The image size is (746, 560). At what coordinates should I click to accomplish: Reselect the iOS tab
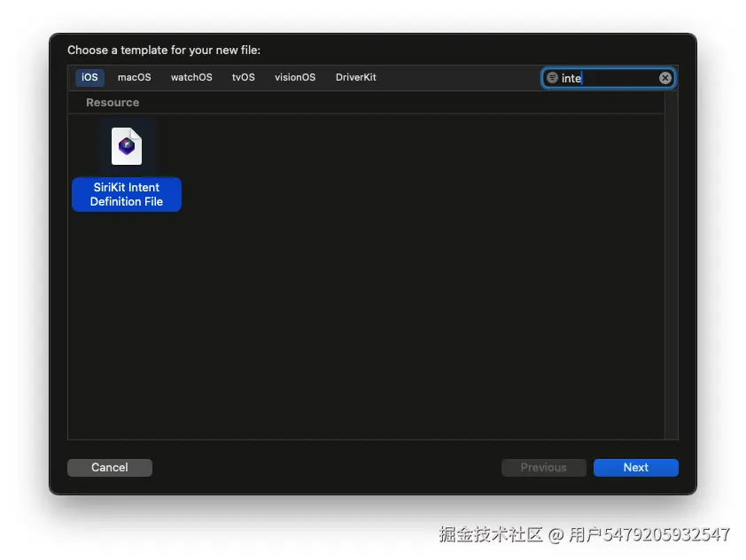(89, 77)
